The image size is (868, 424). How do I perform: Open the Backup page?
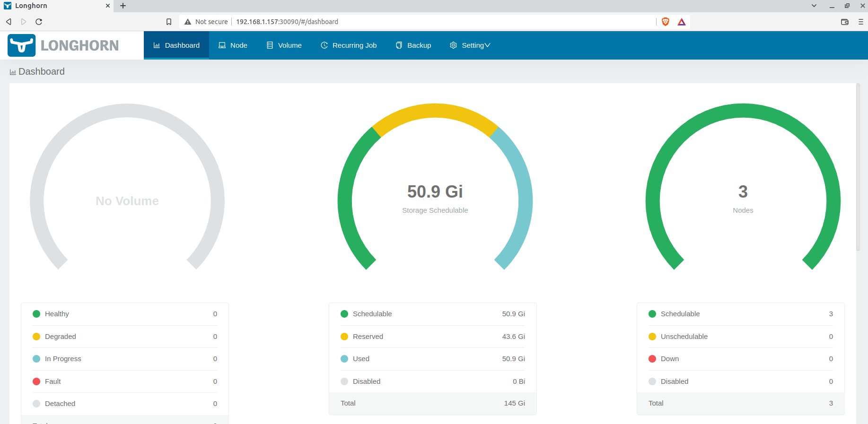click(413, 45)
